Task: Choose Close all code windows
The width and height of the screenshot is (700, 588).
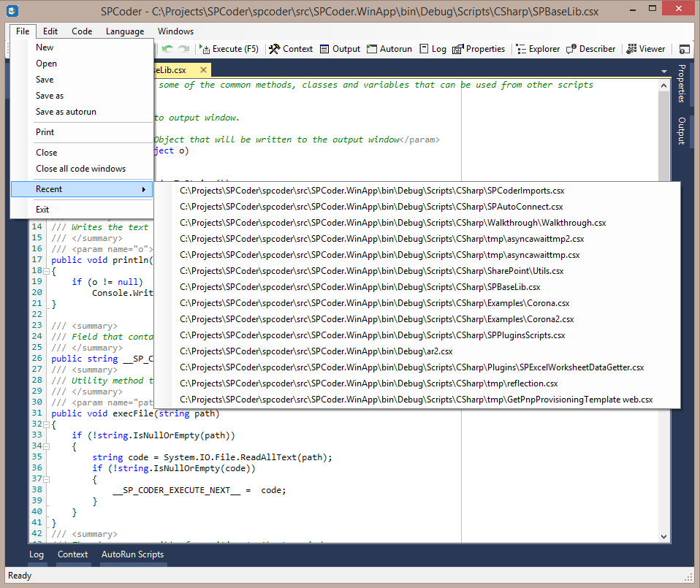Action: coord(82,169)
